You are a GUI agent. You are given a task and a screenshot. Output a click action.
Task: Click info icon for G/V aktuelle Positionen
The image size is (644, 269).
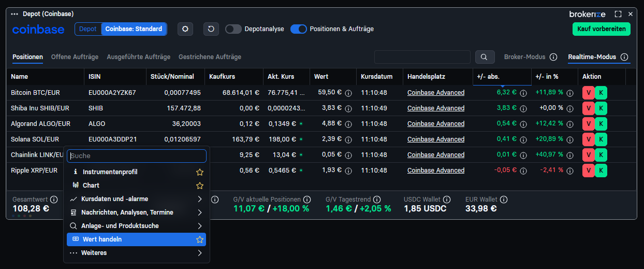[x=307, y=200]
